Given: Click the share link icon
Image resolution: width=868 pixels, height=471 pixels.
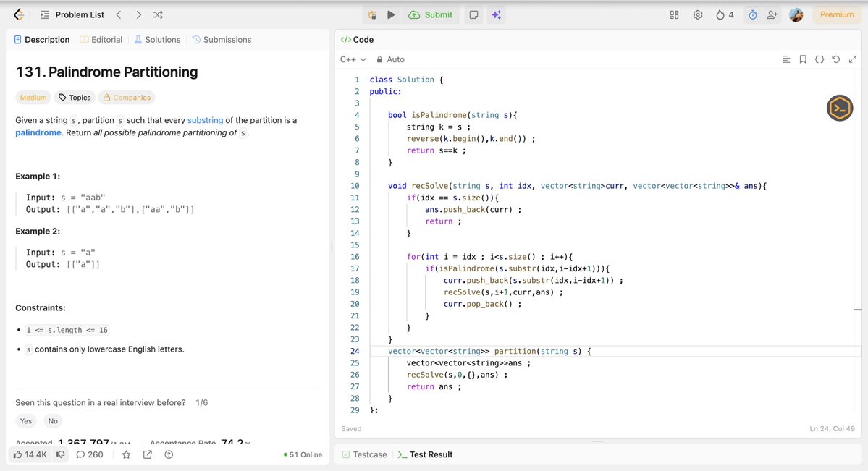Looking at the screenshot, I should coord(147,454).
